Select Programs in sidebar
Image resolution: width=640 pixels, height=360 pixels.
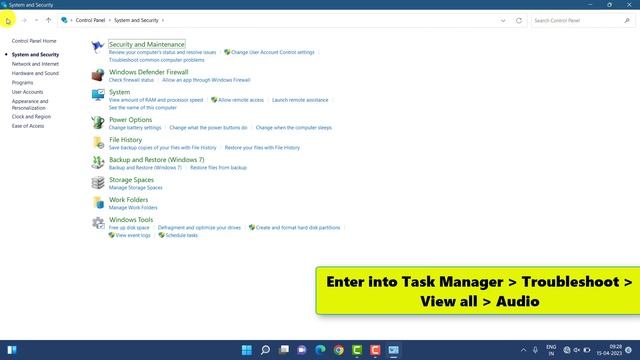click(22, 82)
